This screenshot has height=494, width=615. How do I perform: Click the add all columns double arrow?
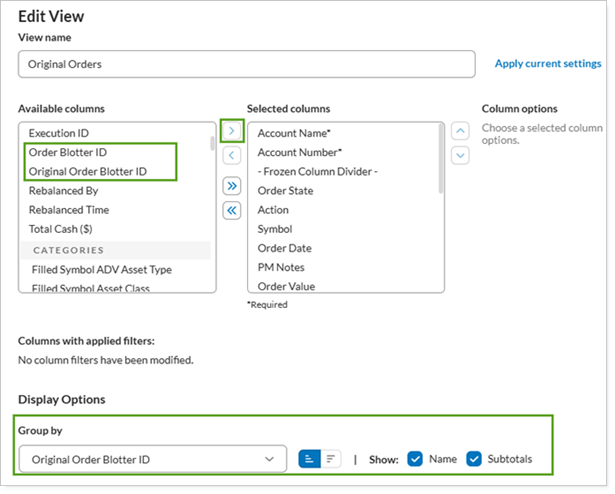point(231,186)
